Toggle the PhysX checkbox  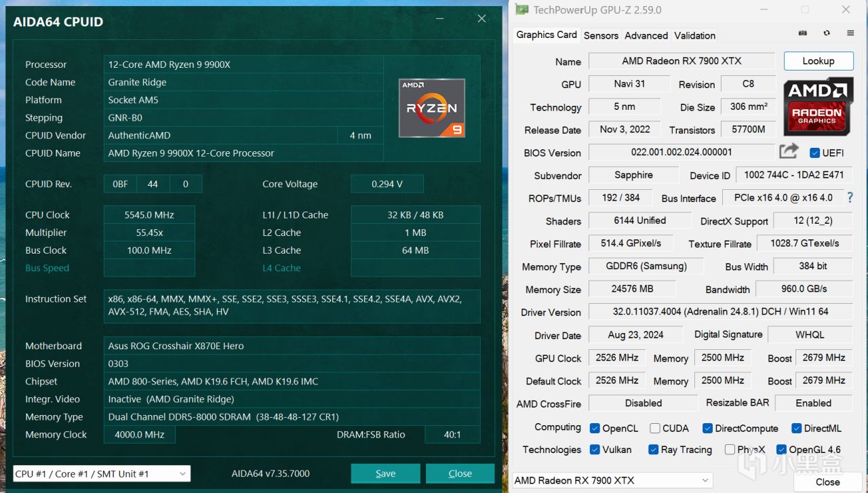pos(730,450)
